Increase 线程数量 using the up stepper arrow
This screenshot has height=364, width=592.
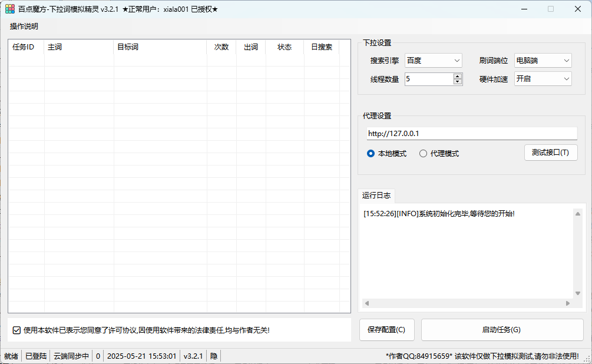(458, 75)
